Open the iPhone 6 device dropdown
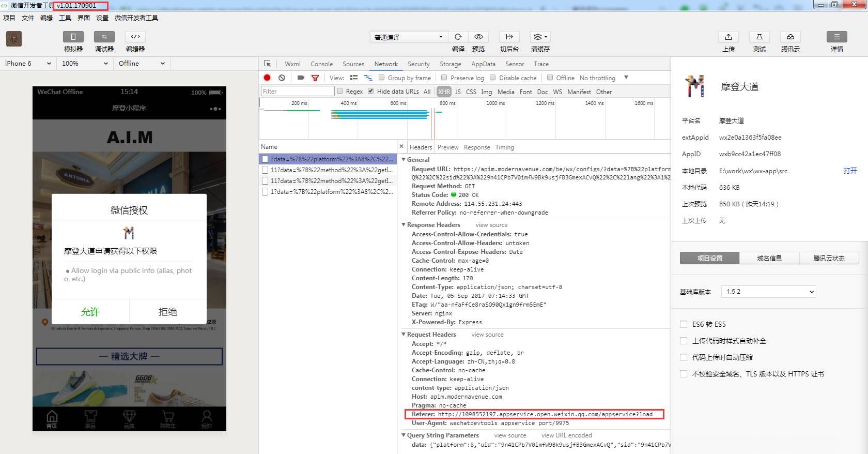 point(28,64)
